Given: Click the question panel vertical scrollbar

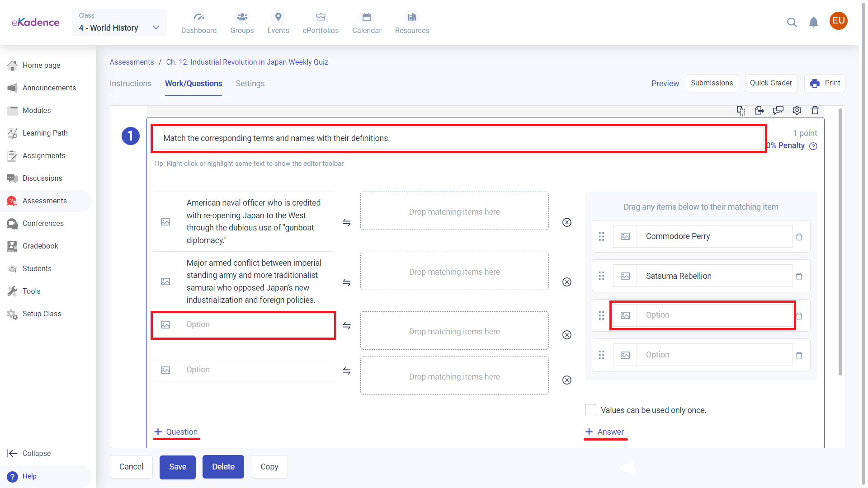Looking at the screenshot, I should (840, 242).
